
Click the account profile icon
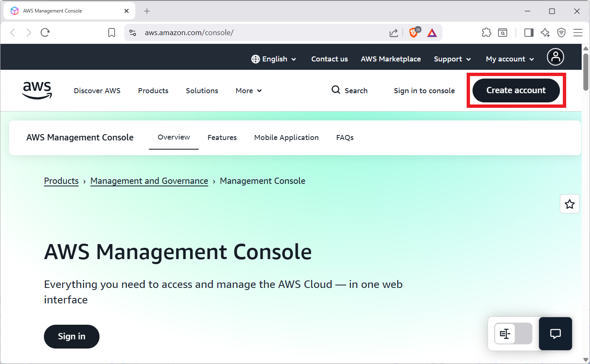[555, 57]
